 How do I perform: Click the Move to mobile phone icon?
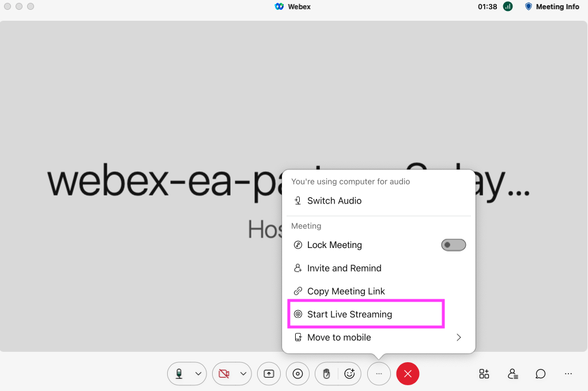pyautogui.click(x=298, y=337)
